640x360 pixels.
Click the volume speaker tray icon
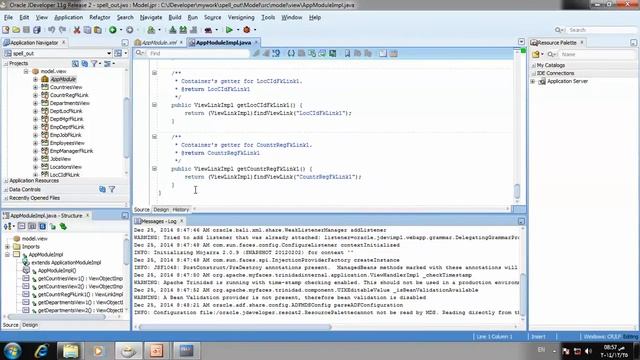(x=588, y=351)
